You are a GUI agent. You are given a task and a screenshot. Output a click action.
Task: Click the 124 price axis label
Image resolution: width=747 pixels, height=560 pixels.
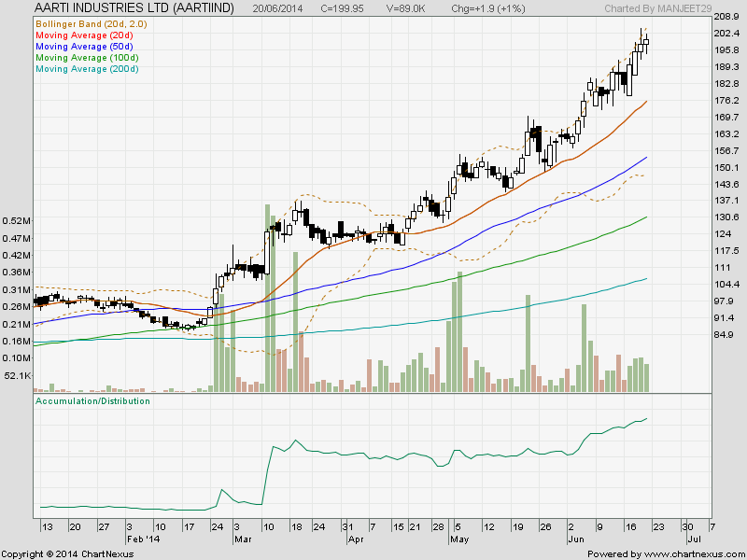(723, 234)
